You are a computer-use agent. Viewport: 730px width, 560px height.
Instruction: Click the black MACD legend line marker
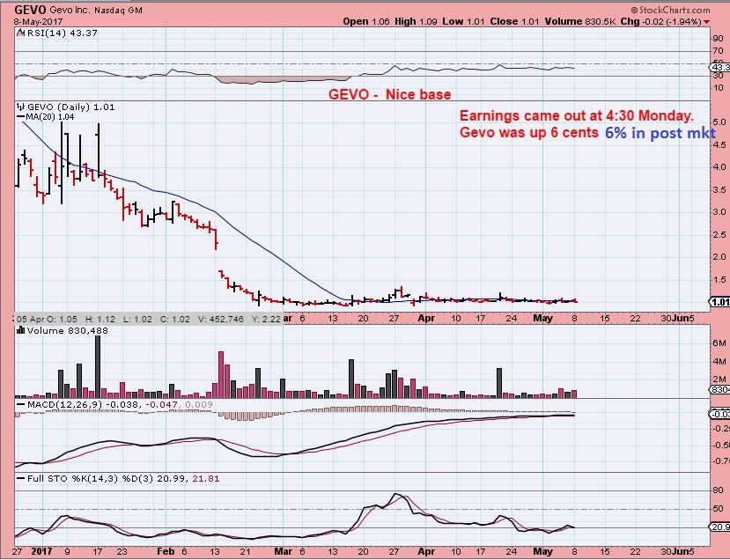pos(20,404)
